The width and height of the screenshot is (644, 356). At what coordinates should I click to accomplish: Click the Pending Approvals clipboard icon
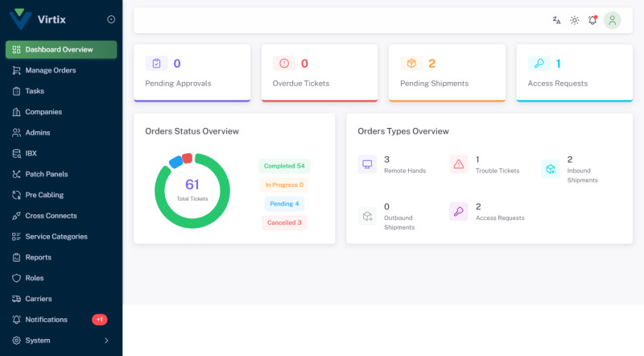pyautogui.click(x=156, y=64)
